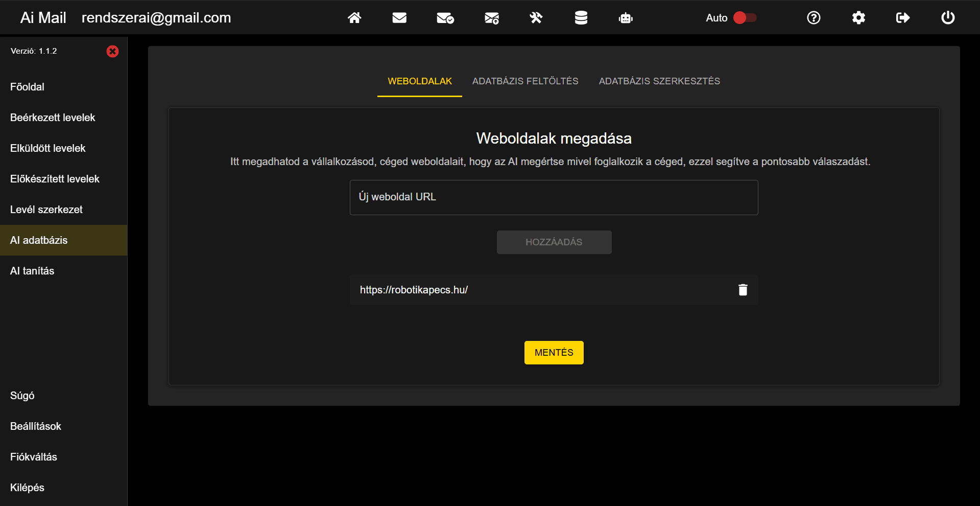Image resolution: width=980 pixels, height=506 pixels.
Task: Close the version panel with red X
Action: [x=112, y=51]
